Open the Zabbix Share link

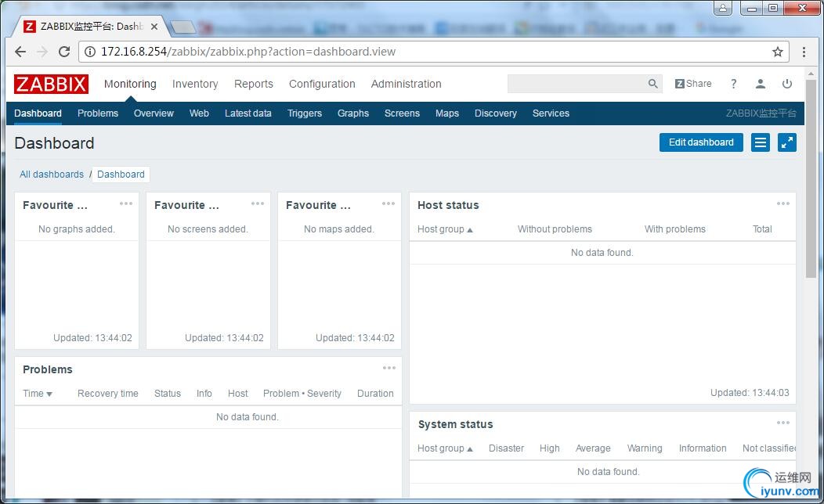pos(693,84)
